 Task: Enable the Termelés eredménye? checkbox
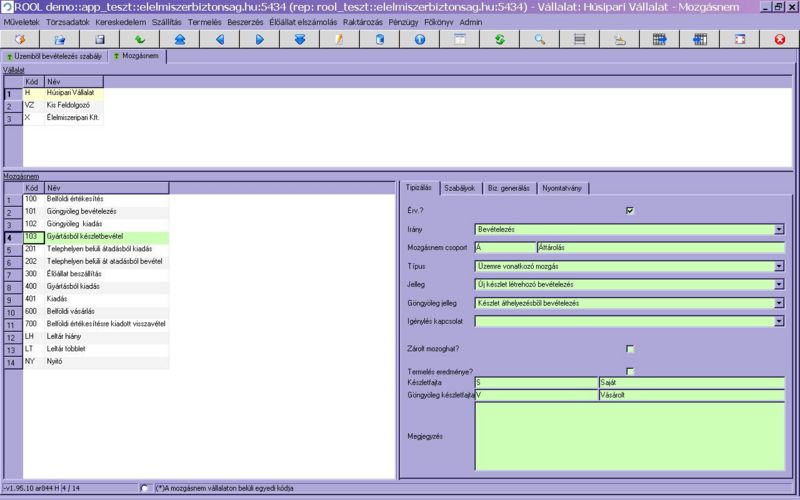pos(630,371)
